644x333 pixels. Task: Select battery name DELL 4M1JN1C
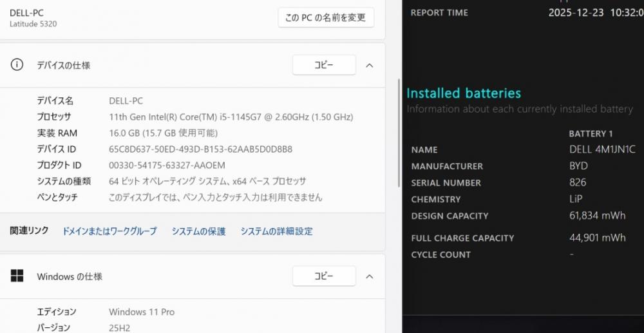click(602, 149)
